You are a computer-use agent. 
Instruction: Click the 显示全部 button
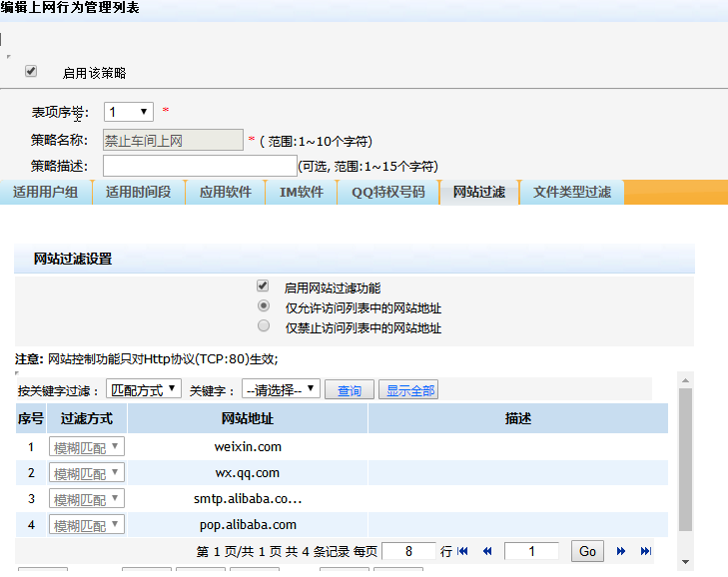pos(408,390)
